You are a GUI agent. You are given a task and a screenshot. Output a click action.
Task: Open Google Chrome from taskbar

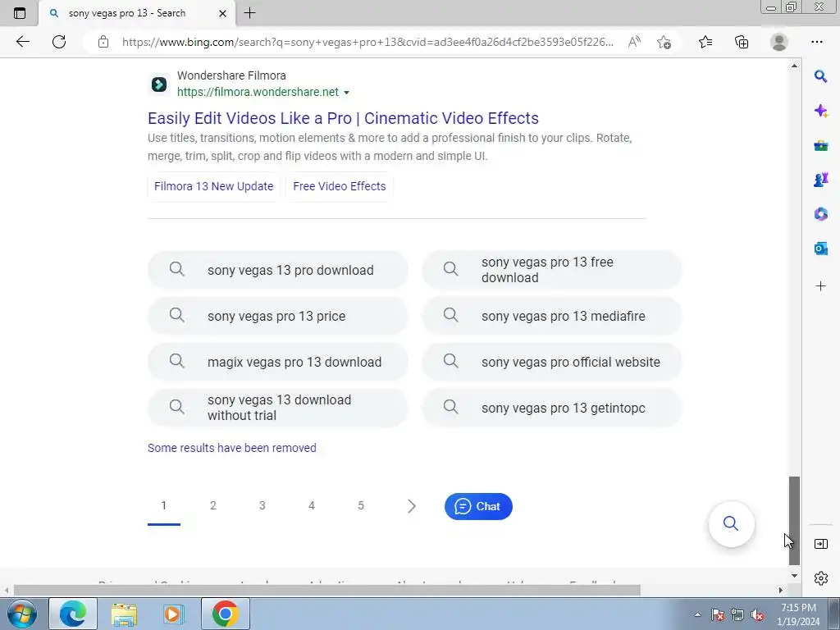(225, 614)
